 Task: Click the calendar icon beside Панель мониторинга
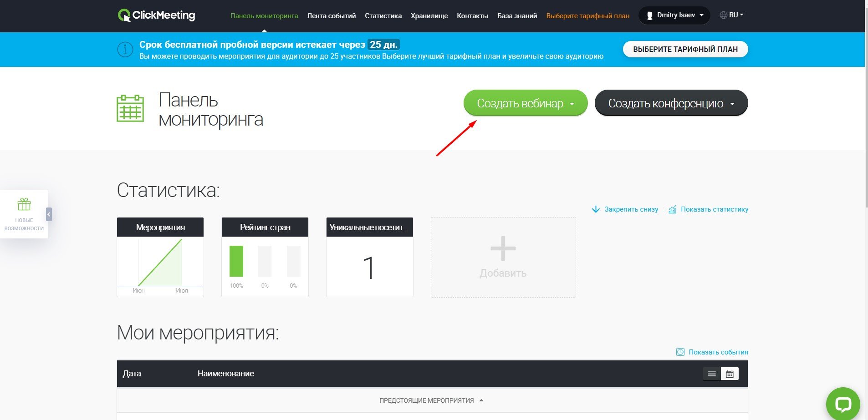[130, 108]
